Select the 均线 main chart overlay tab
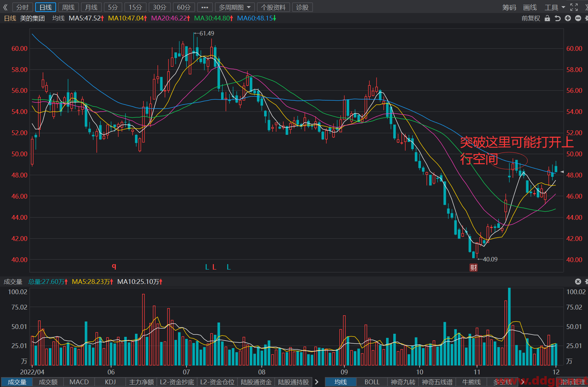 tap(341, 382)
